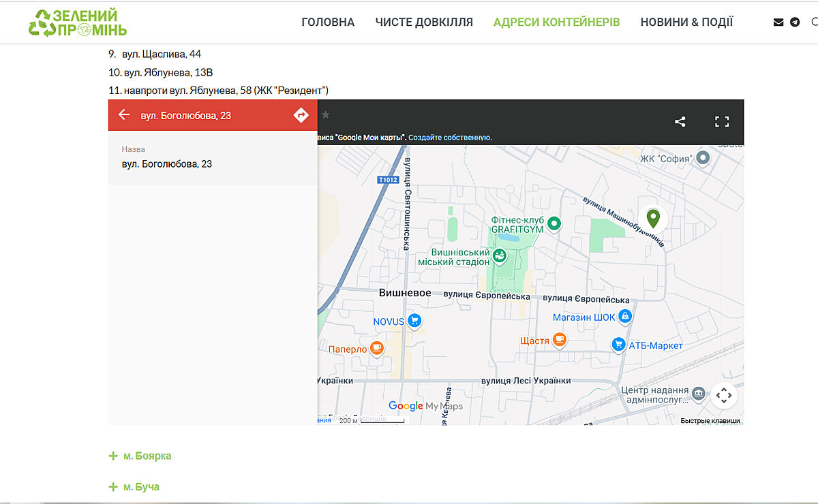The width and height of the screenshot is (818, 504).
Task: Open the Telegram icon link in header
Action: point(795,22)
